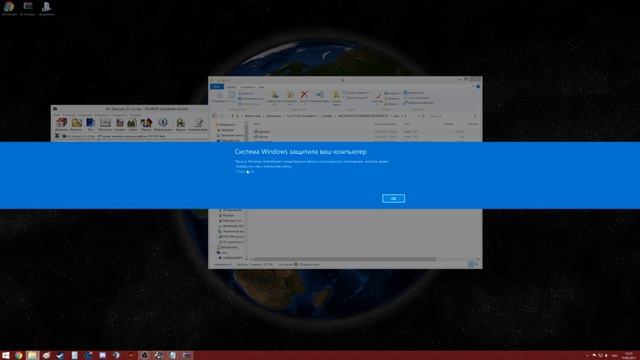Click the Explorer Back navigation arrow
The image size is (640, 360).
coord(215,116)
